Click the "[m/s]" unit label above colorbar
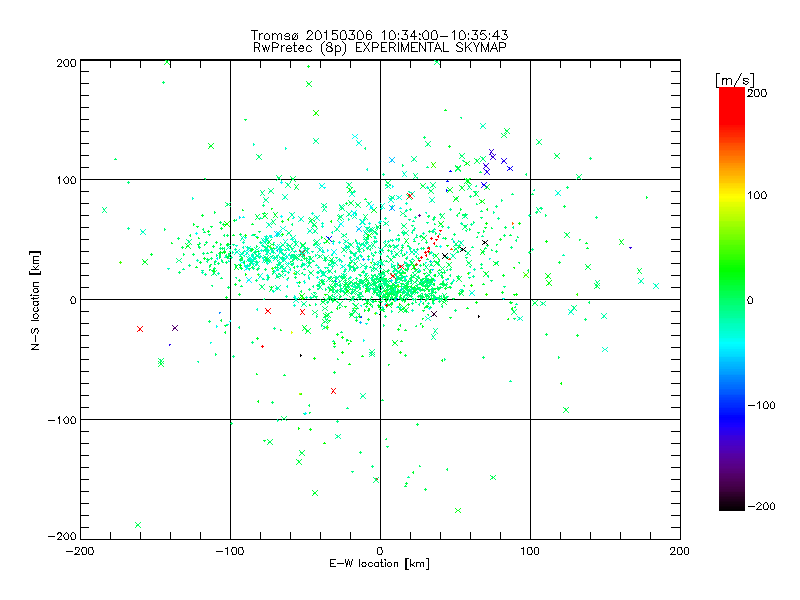The width and height of the screenshot is (800, 600). pyautogui.click(x=735, y=80)
